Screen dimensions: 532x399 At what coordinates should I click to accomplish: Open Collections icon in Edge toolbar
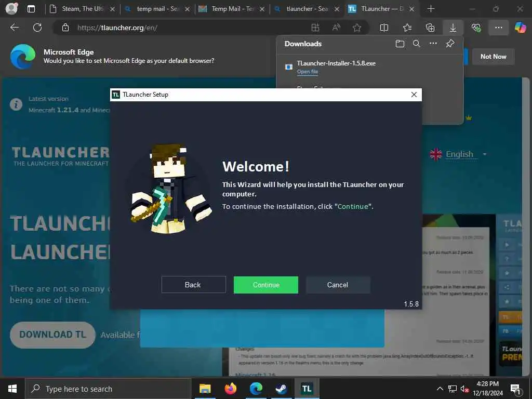click(430, 28)
